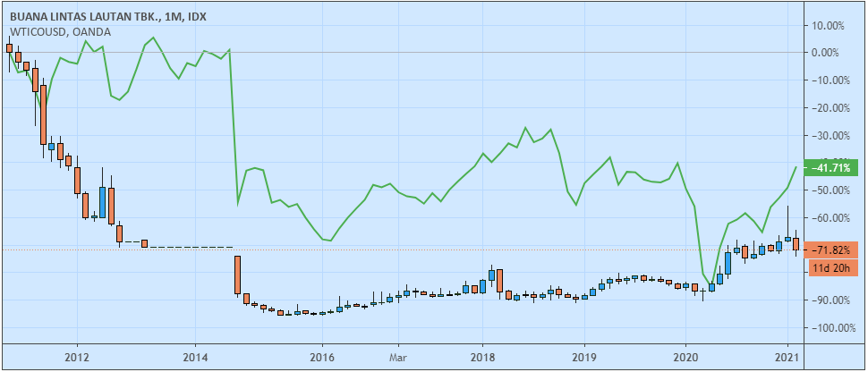Select the 2018 label on time axis
Viewport: 868px width, 372px height.
pos(482,354)
